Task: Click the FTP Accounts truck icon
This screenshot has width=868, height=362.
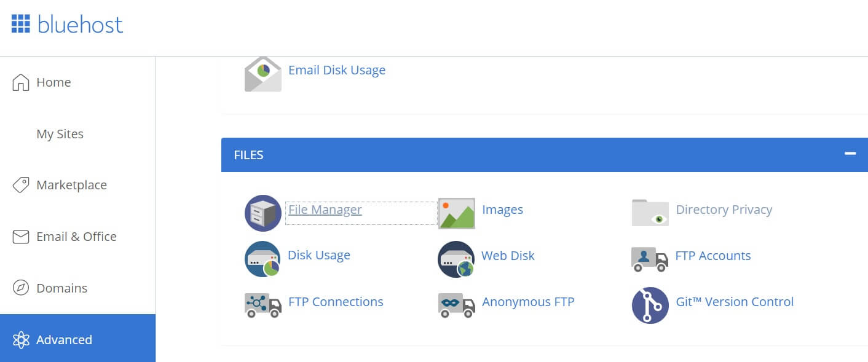Action: (x=650, y=259)
